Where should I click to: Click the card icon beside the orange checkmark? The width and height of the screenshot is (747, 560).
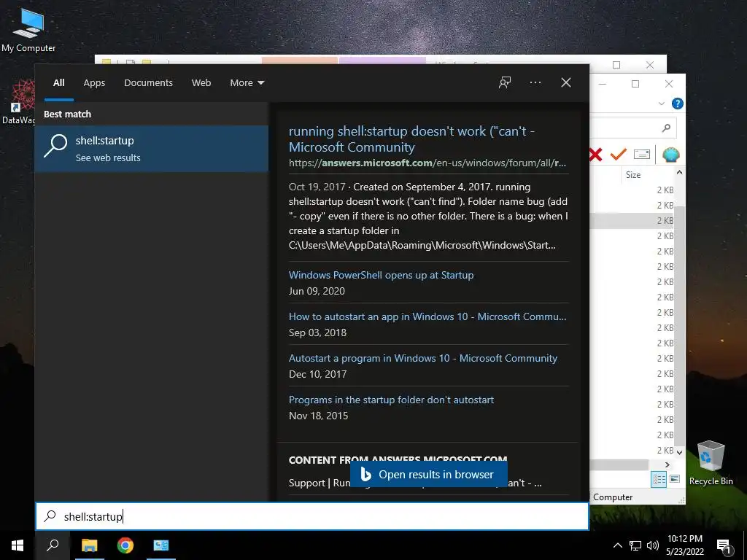point(642,155)
